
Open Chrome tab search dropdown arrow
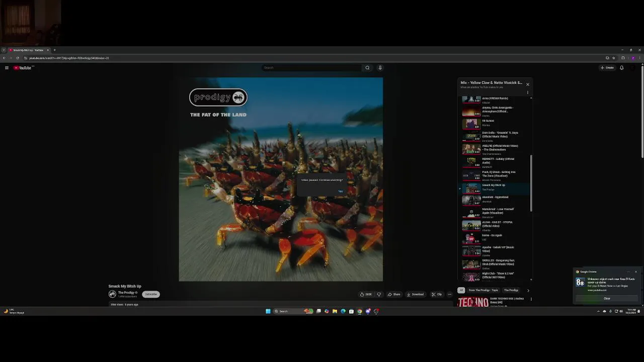point(4,50)
